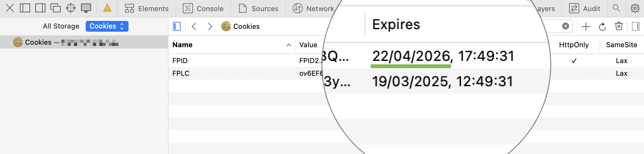Open the Network tab
This screenshot has height=154, width=644.
(x=313, y=9)
